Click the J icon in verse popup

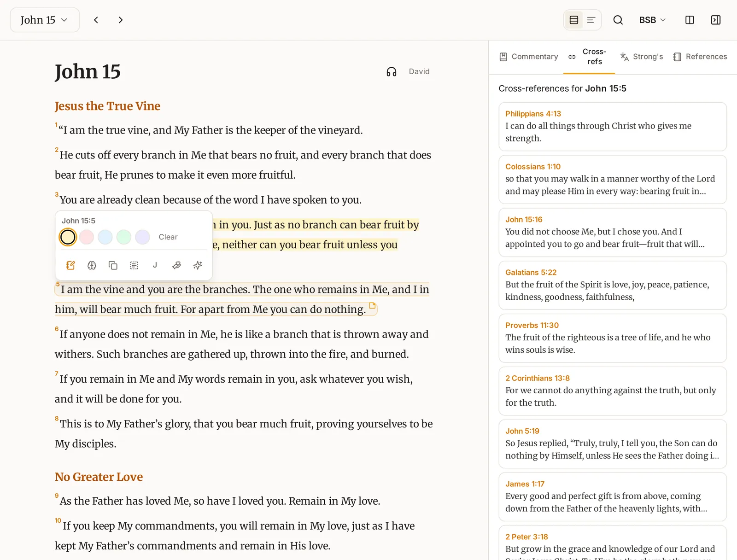(155, 265)
